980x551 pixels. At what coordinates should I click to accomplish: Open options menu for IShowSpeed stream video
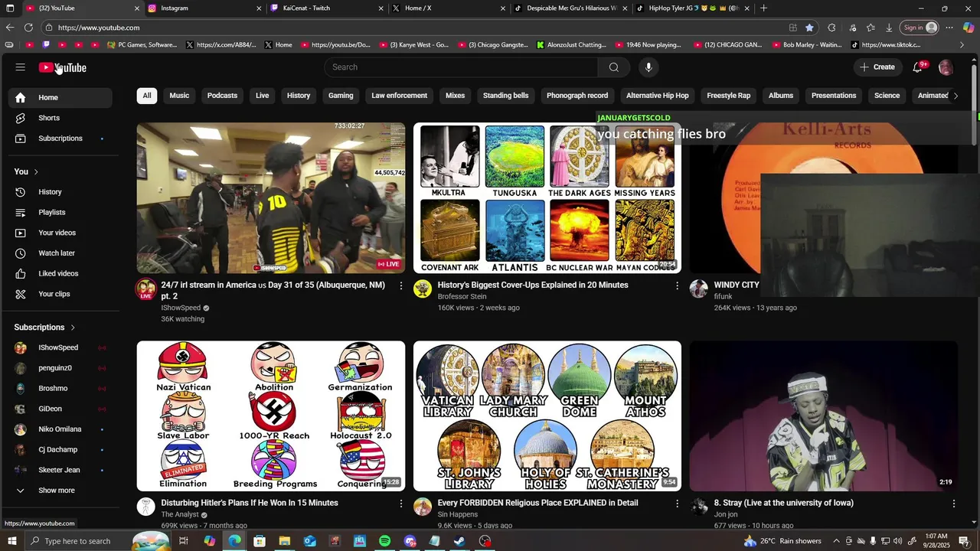[x=400, y=285]
